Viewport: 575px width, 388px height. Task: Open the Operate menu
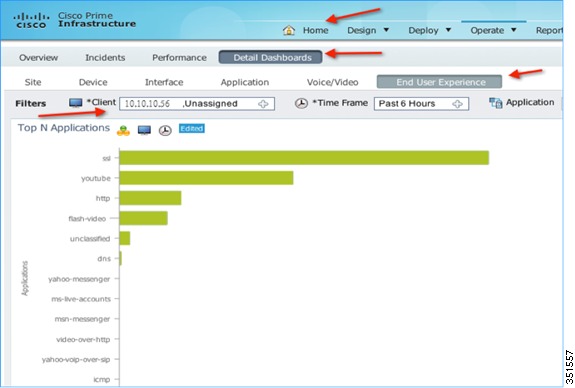pyautogui.click(x=487, y=30)
